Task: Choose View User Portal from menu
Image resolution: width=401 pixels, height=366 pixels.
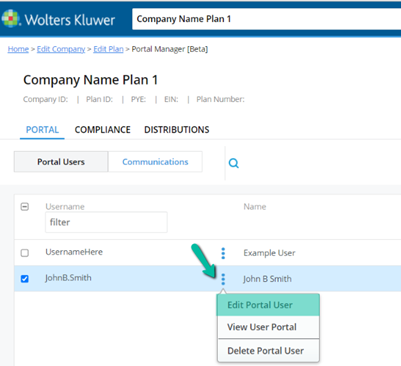Action: point(268,327)
